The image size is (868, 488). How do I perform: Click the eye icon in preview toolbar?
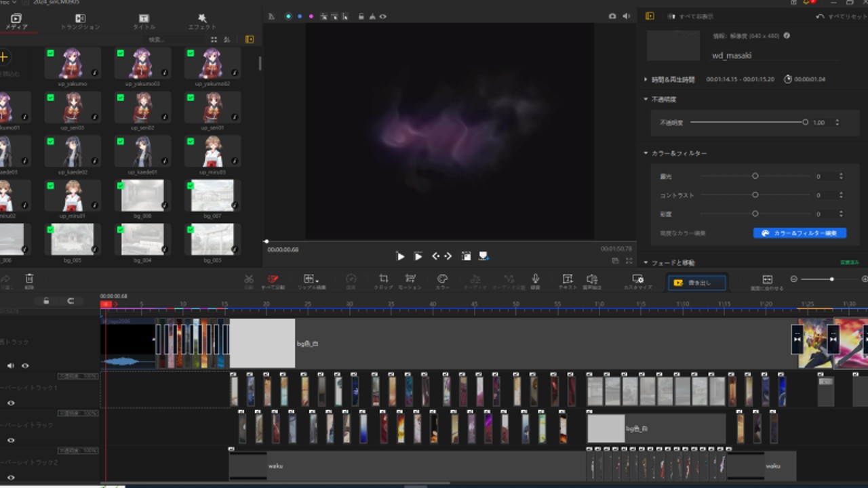[383, 16]
